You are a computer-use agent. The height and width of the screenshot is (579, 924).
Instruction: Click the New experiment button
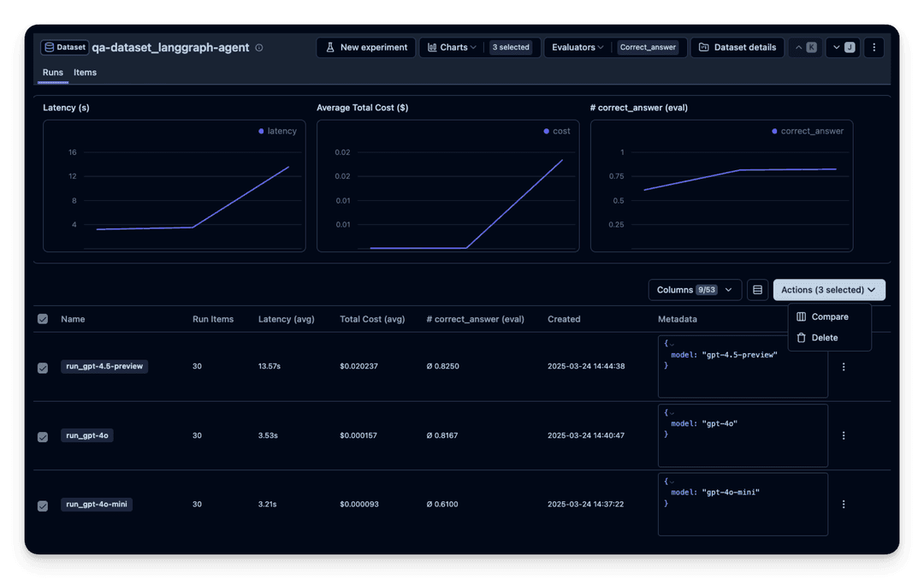[366, 47]
